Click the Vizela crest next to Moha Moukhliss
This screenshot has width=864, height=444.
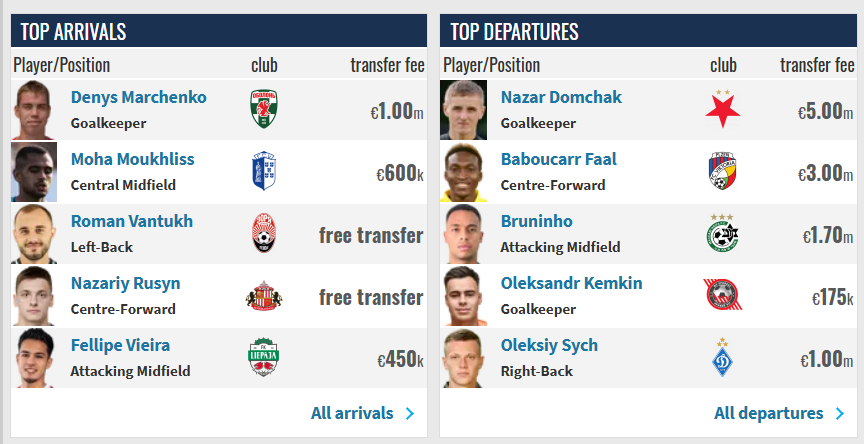click(264, 171)
